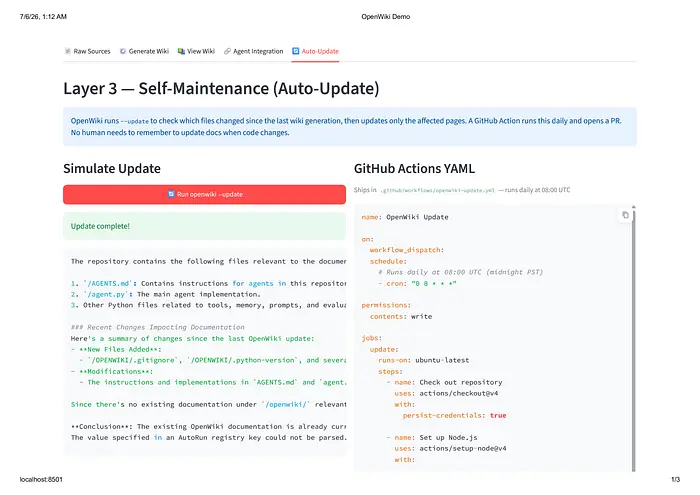
Task: Click the YAML code block scrollbar
Action: tap(633, 339)
